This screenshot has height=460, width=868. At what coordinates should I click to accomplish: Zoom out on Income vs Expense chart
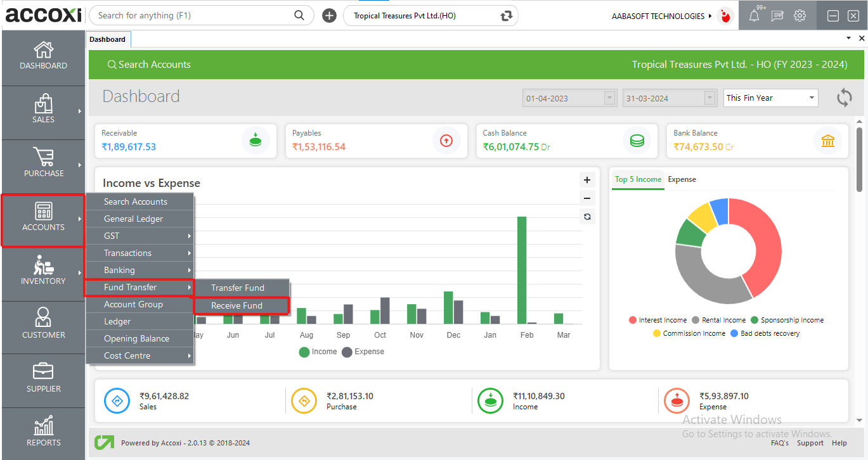(587, 198)
